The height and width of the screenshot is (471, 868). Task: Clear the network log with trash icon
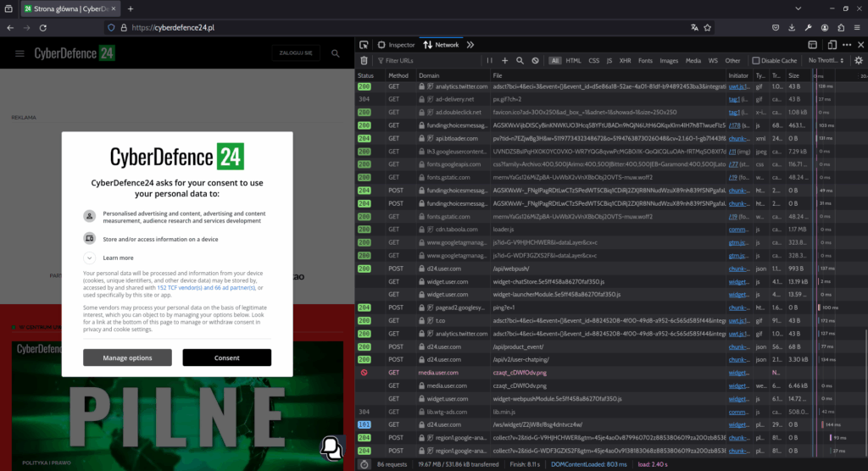click(364, 61)
